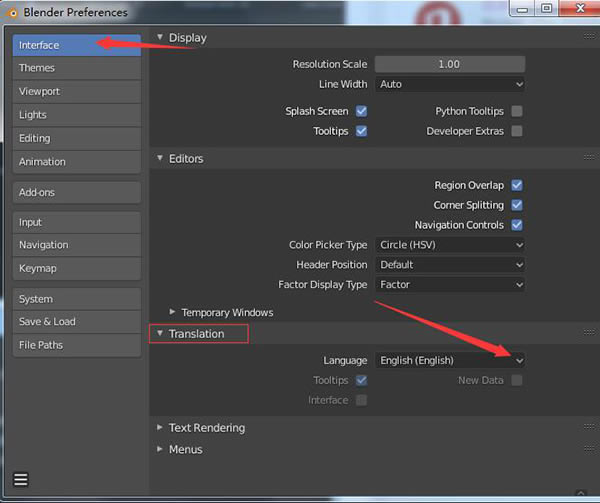Enable Python Tooltips checkbox
This screenshot has width=600, height=503.
point(517,111)
